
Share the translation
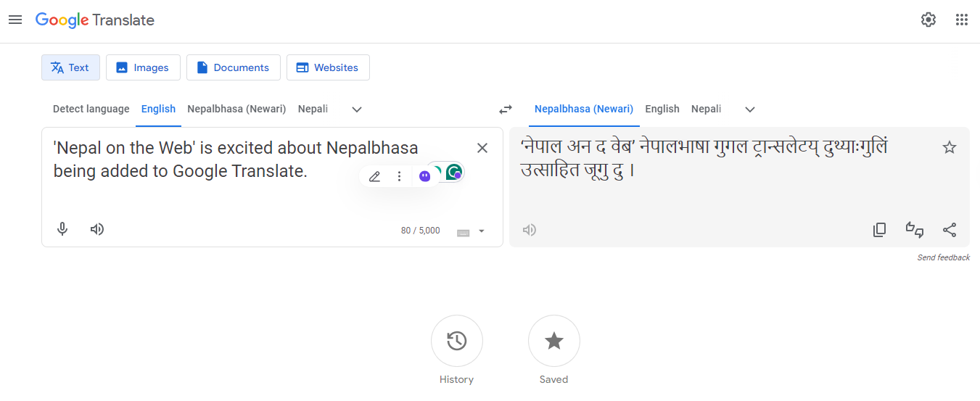click(950, 230)
